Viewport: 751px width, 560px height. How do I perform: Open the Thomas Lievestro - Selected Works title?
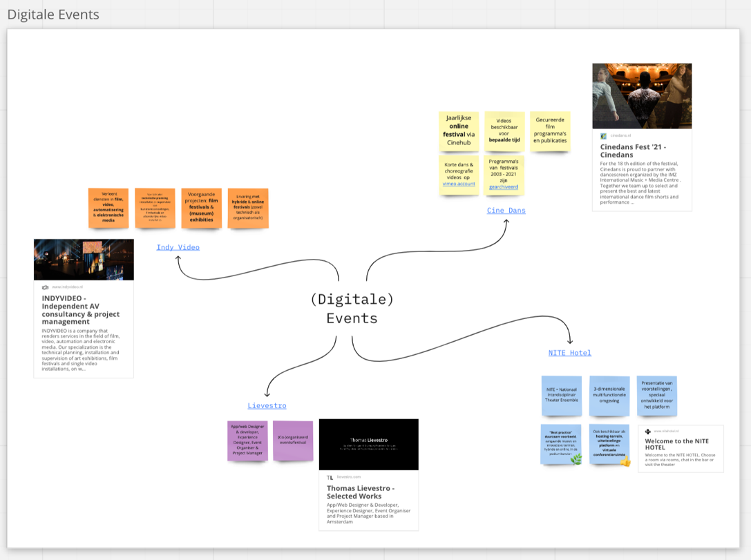(361, 492)
